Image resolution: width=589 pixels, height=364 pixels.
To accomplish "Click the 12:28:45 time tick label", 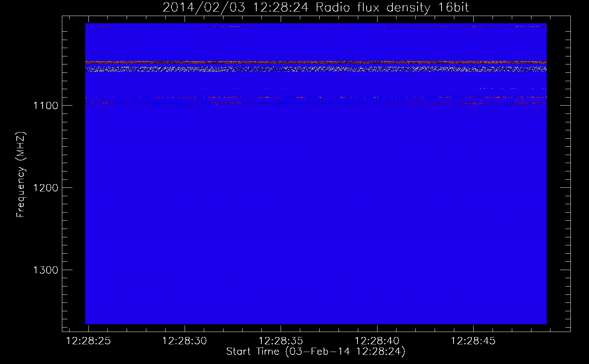I will coord(473,341).
